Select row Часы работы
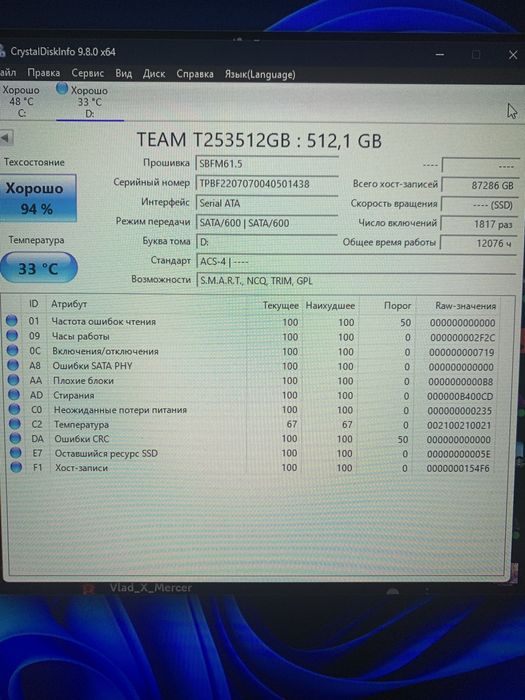525x700 pixels. point(251,336)
